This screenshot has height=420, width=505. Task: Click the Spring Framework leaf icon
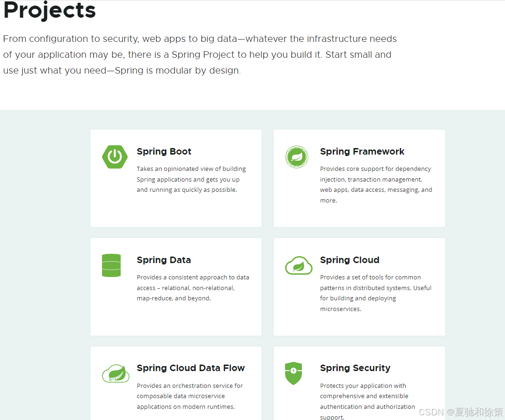[x=297, y=157]
